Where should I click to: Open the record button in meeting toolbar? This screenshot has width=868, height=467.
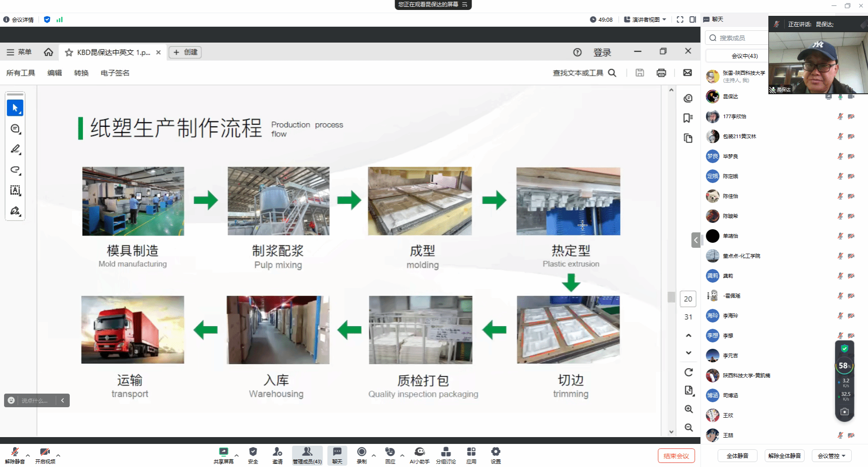tap(362, 455)
